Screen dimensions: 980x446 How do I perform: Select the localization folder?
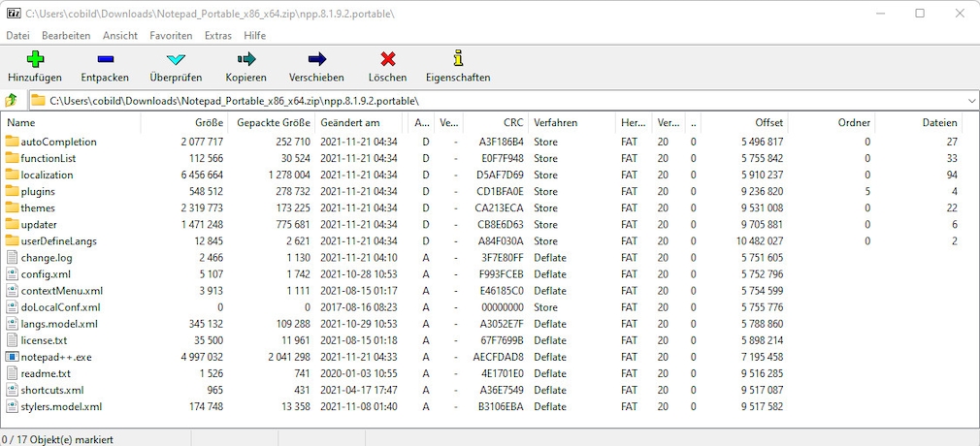[x=47, y=175]
